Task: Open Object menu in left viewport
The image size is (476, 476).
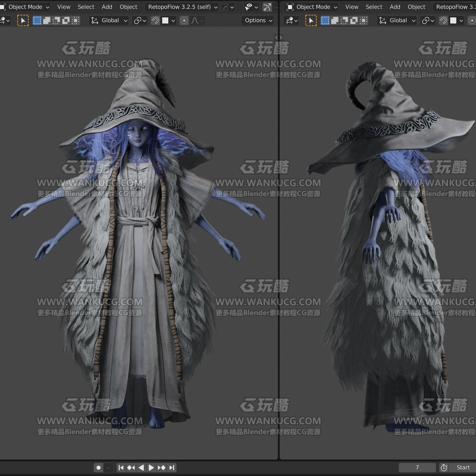Action: [x=128, y=7]
